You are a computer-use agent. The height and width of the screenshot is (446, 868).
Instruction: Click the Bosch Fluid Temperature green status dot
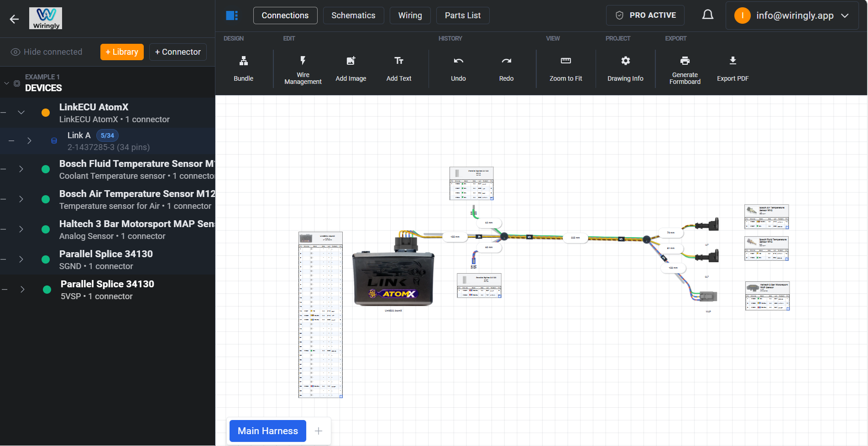[x=46, y=169]
